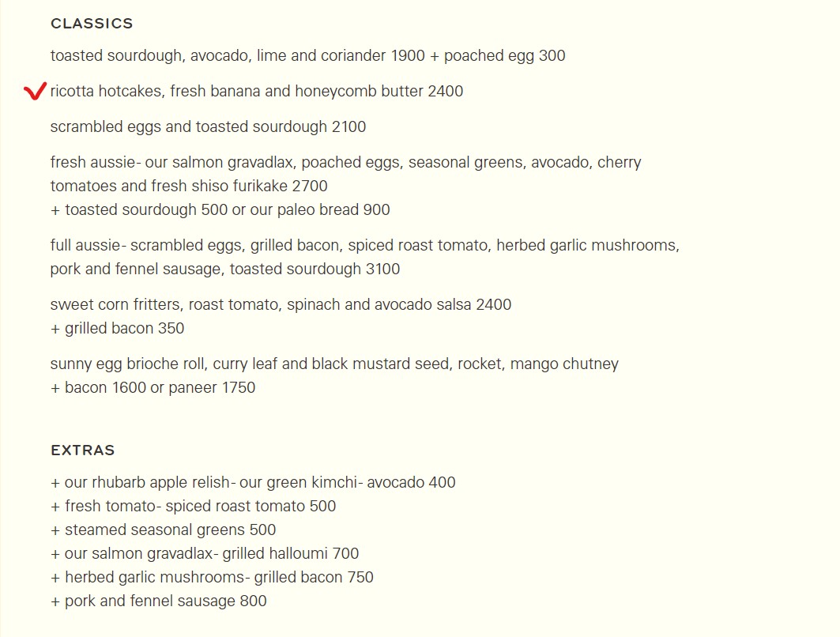Choose ricotta hotcakes with honeycomb butter
Image resolution: width=840 pixels, height=637 pixels.
pyautogui.click(x=257, y=91)
